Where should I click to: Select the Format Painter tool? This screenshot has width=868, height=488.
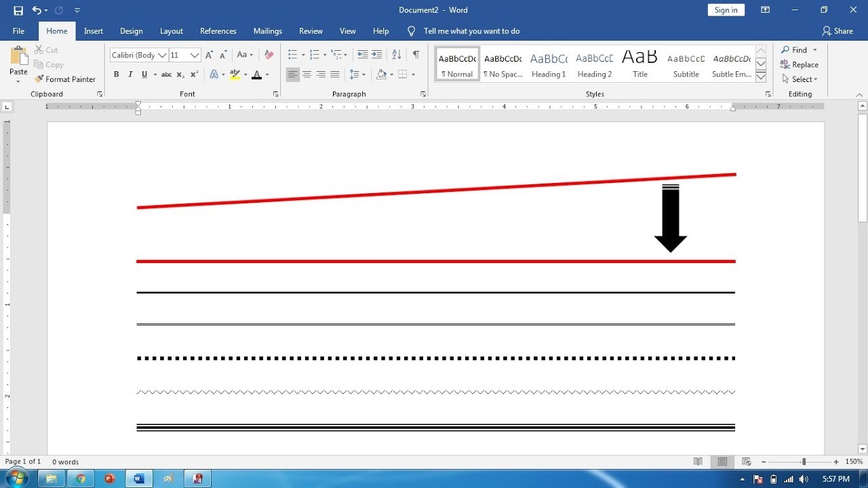pyautogui.click(x=66, y=79)
